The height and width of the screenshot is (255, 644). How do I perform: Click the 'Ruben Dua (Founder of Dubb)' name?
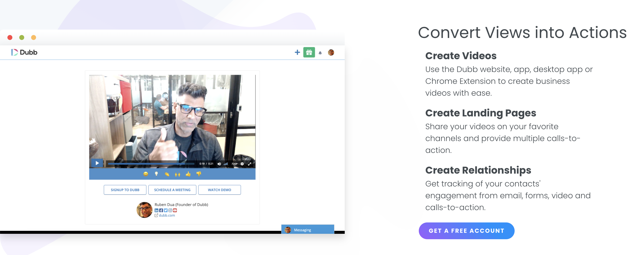(181, 204)
